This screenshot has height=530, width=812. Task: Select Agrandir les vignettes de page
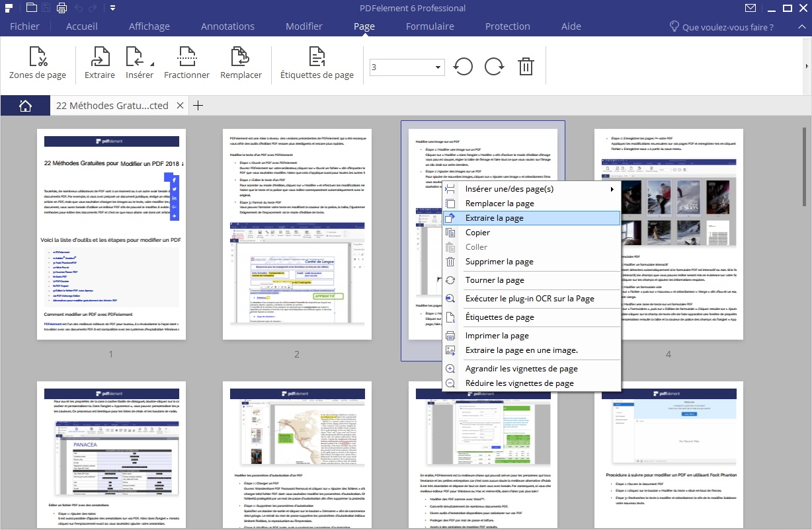tap(532, 369)
